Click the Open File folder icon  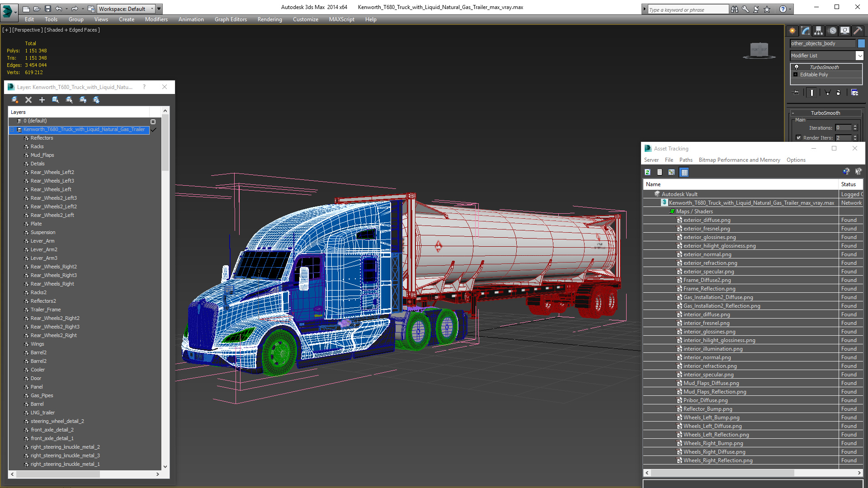(37, 9)
